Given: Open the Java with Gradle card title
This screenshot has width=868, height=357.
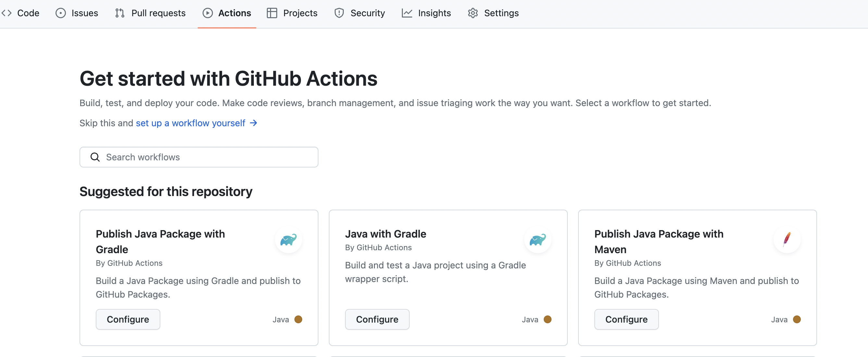Looking at the screenshot, I should click(385, 234).
